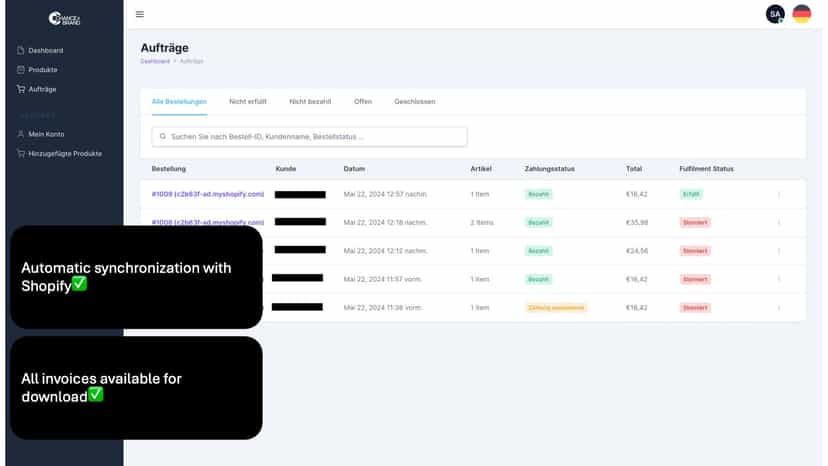This screenshot has height=466, width=828.
Task: Click the Zahlung ausstehend payment badge
Action: click(556, 307)
